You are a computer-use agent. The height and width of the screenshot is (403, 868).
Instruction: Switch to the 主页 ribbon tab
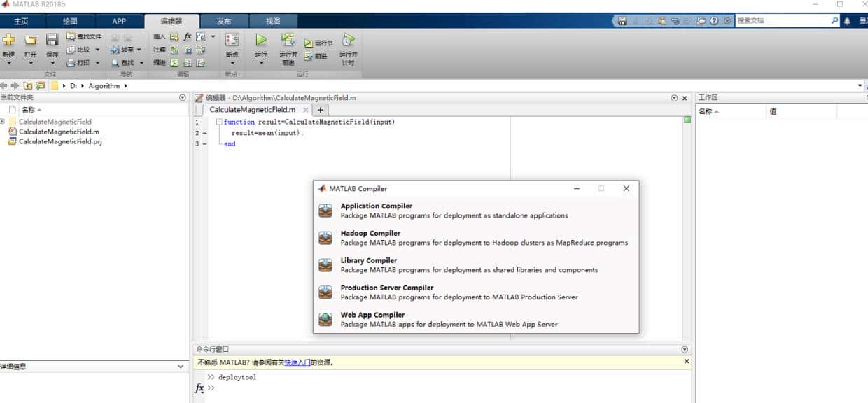coord(22,21)
